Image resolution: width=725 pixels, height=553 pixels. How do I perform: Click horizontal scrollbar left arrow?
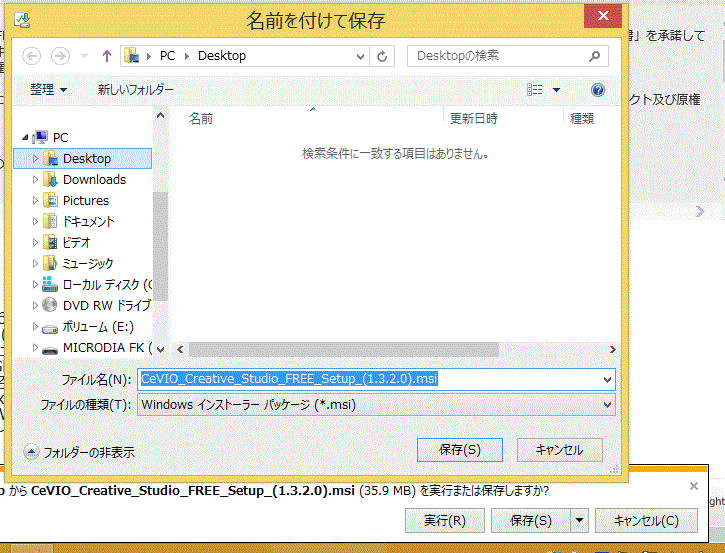(x=180, y=350)
